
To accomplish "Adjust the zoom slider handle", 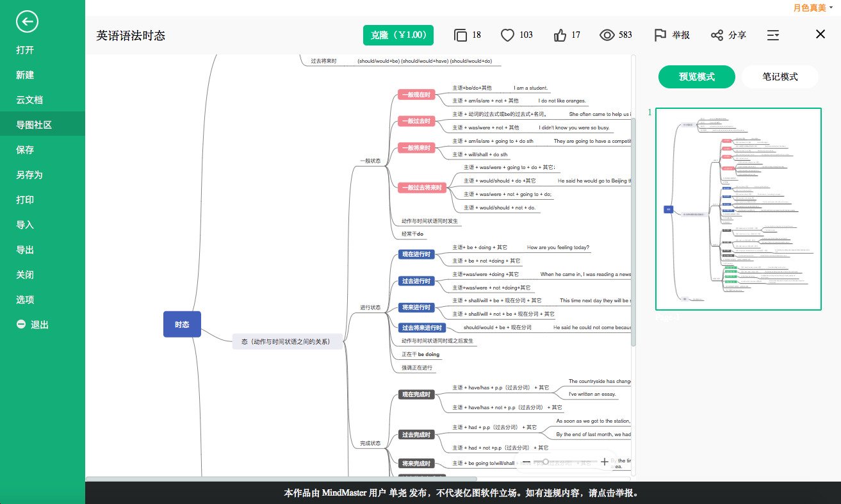I will [x=546, y=462].
